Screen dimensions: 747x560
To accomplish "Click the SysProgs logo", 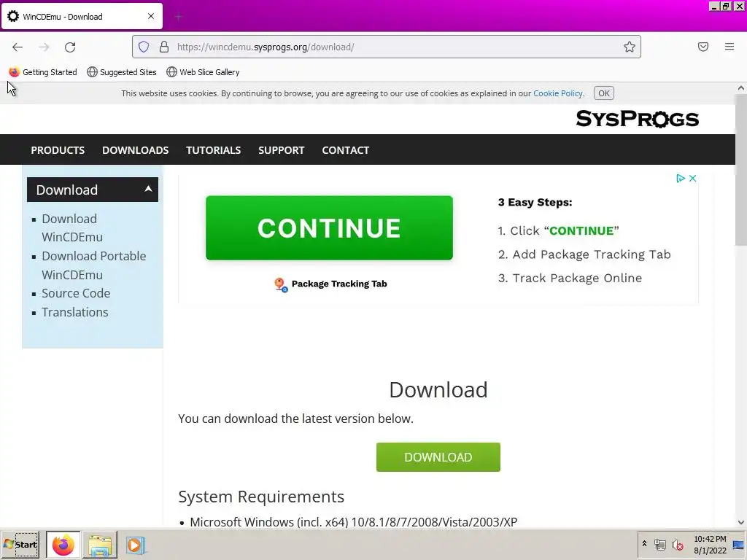I will [637, 119].
